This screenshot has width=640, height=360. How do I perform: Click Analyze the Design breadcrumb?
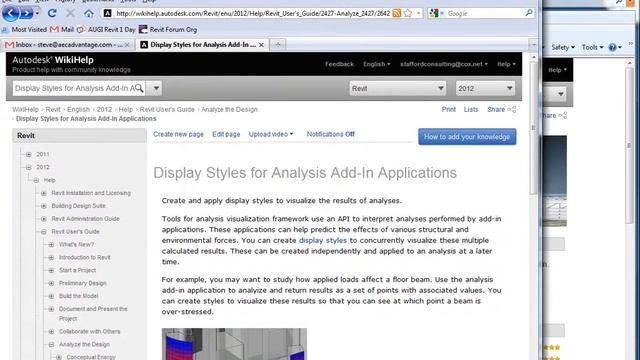229,109
